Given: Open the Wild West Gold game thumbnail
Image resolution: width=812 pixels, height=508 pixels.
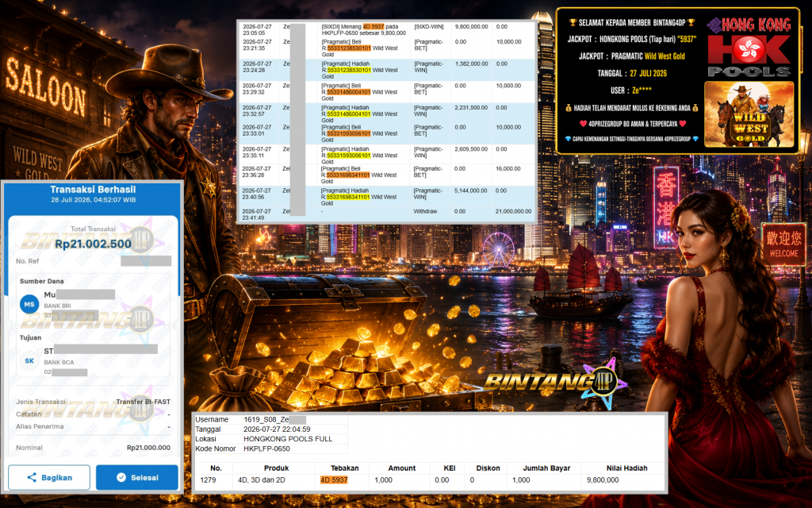Looking at the screenshot, I should tap(749, 114).
